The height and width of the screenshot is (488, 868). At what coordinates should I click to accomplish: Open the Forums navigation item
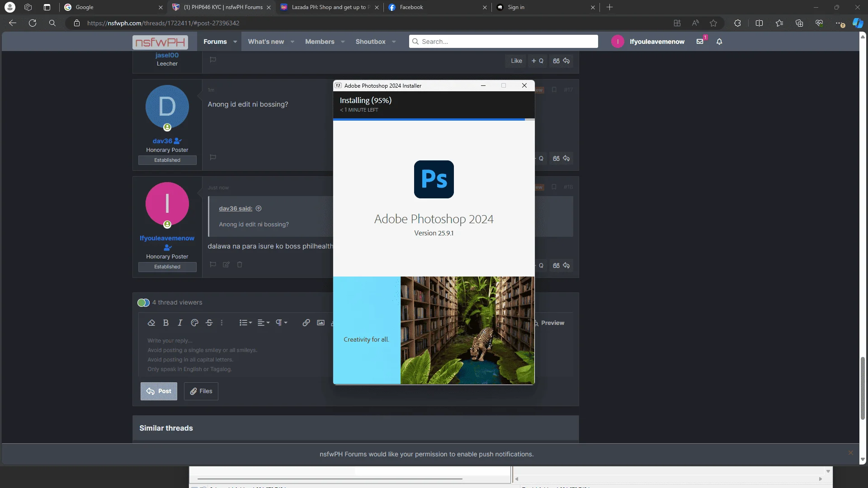tap(215, 42)
